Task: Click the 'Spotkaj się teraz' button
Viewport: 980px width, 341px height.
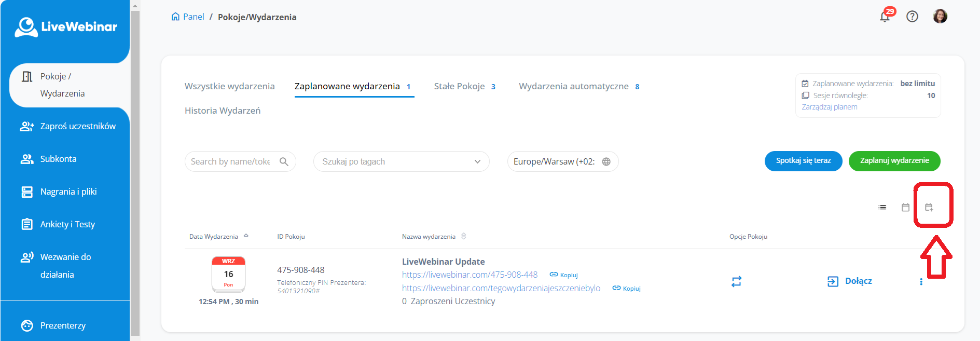Action: [x=803, y=161]
